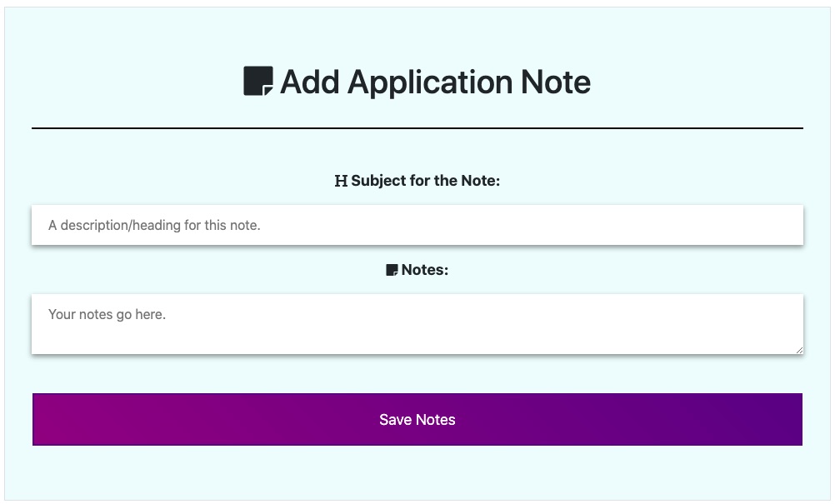Screen dimensions: 835x504
Task: Grab the textarea resize handle icon
Action: pos(799,350)
